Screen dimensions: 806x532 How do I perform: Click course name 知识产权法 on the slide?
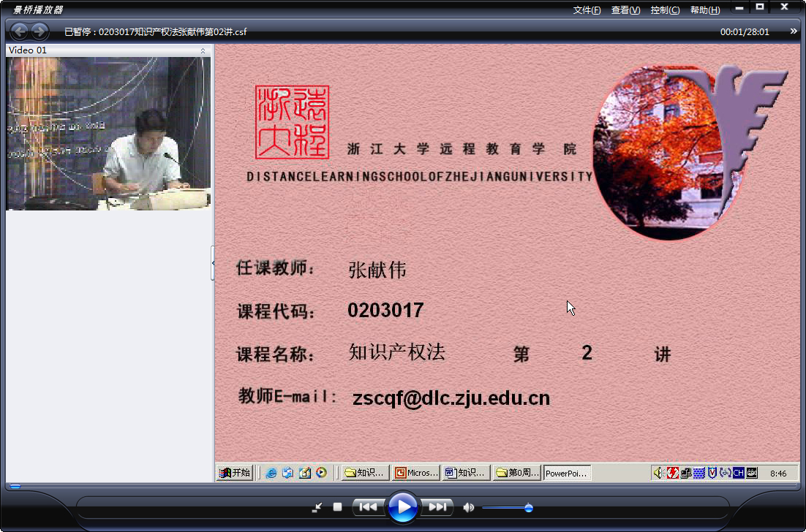(396, 352)
